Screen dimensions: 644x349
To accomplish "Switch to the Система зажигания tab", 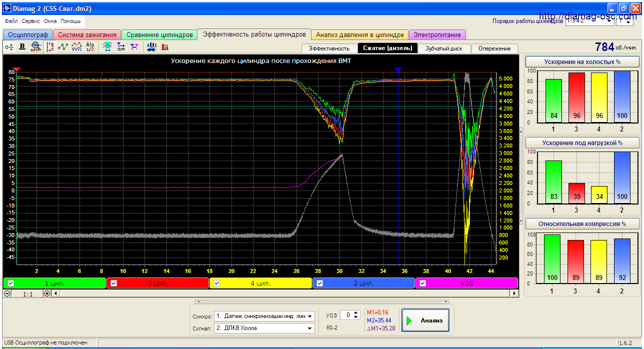I will (x=87, y=35).
